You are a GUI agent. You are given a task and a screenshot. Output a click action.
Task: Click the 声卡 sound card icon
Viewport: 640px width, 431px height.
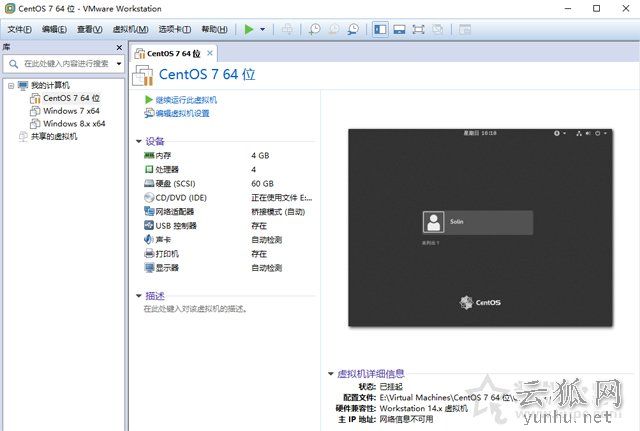click(x=149, y=240)
